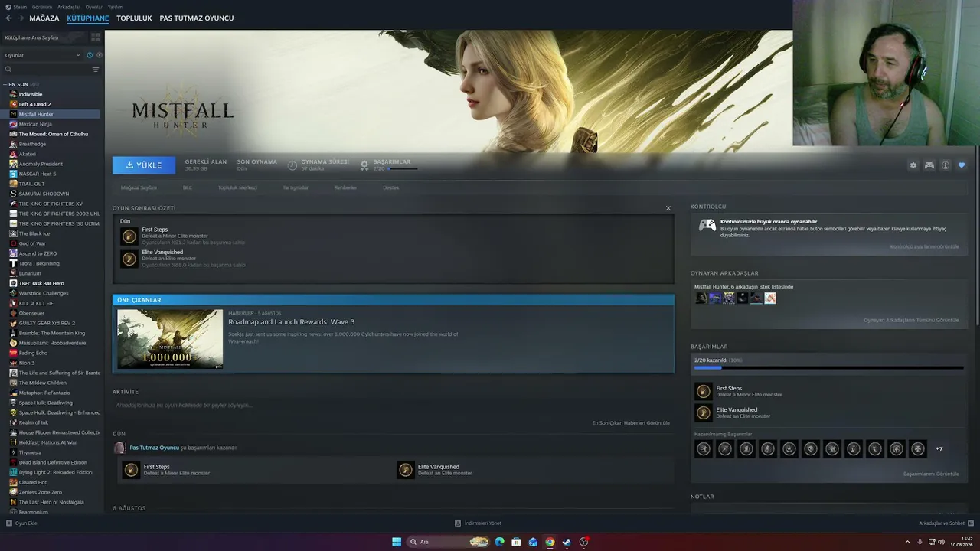980x551 pixels.
Task: Open the Windows Start menu
Action: (x=397, y=542)
